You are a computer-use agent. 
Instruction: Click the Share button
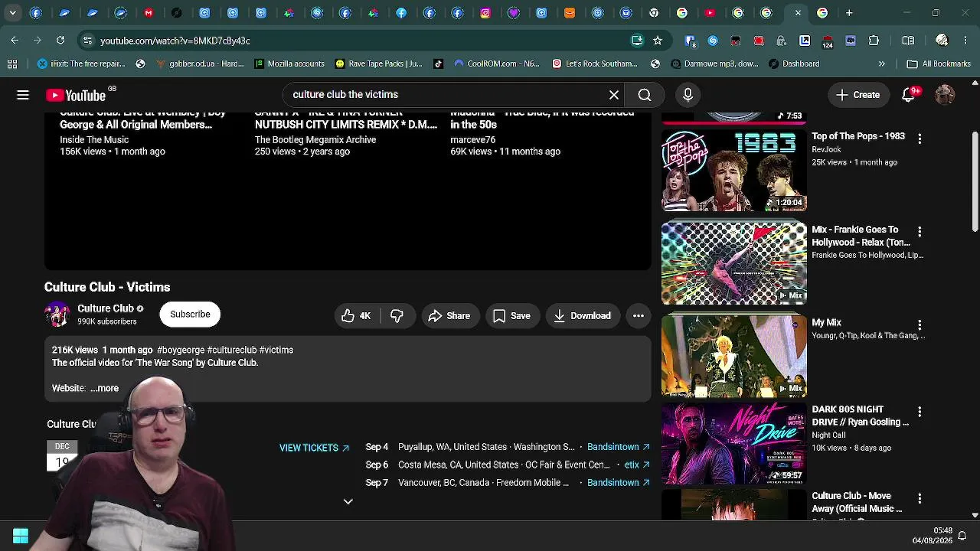[449, 316]
